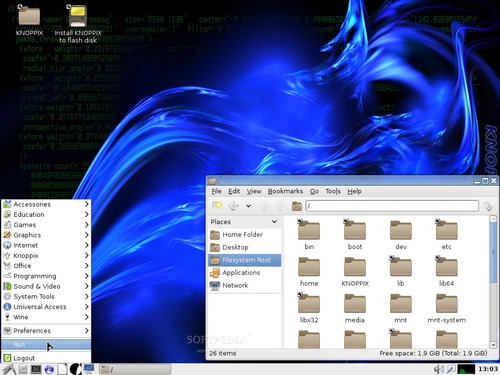Open the Bookmarks menu
500x375 pixels.
coord(285,191)
